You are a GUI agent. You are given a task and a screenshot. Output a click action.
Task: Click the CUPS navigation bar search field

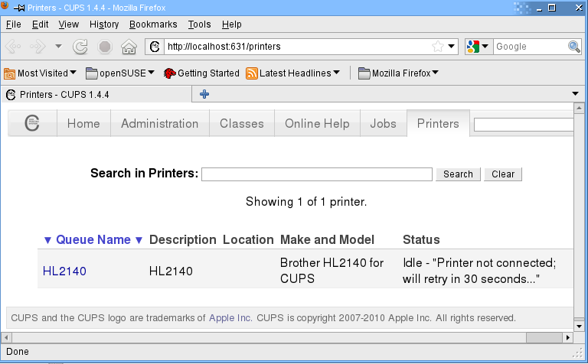(524, 125)
